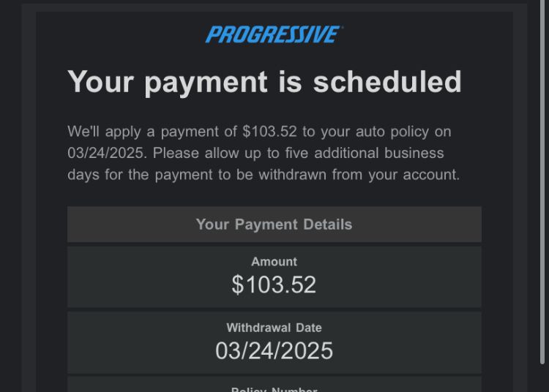Screen dimensions: 549x392
Task: Click the "Your Payment Details" header bar
Action: pyautogui.click(x=274, y=224)
